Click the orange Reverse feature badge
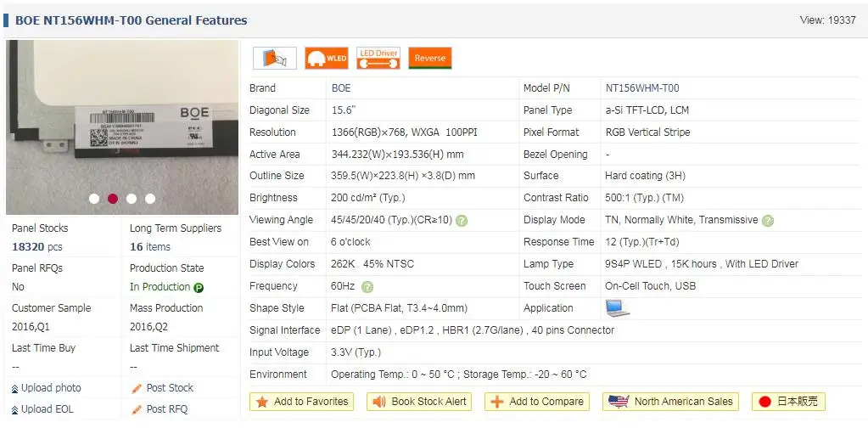Screen dimensions: 868x428 pyautogui.click(x=430, y=58)
